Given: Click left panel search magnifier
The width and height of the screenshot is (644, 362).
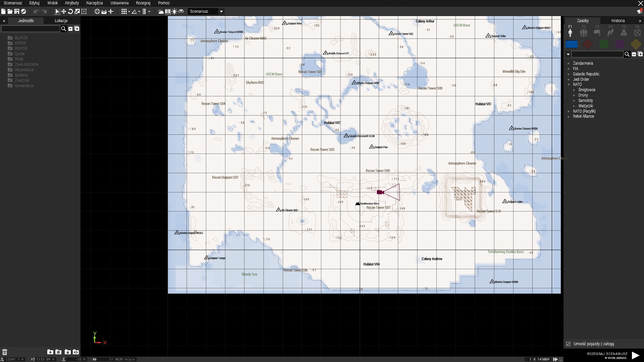Looking at the screenshot, I should point(63,29).
